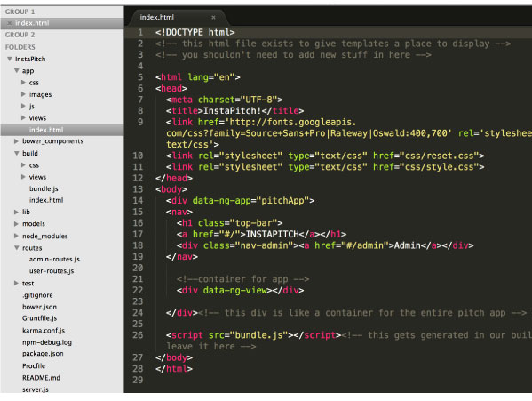Expand the images folder

(23, 94)
